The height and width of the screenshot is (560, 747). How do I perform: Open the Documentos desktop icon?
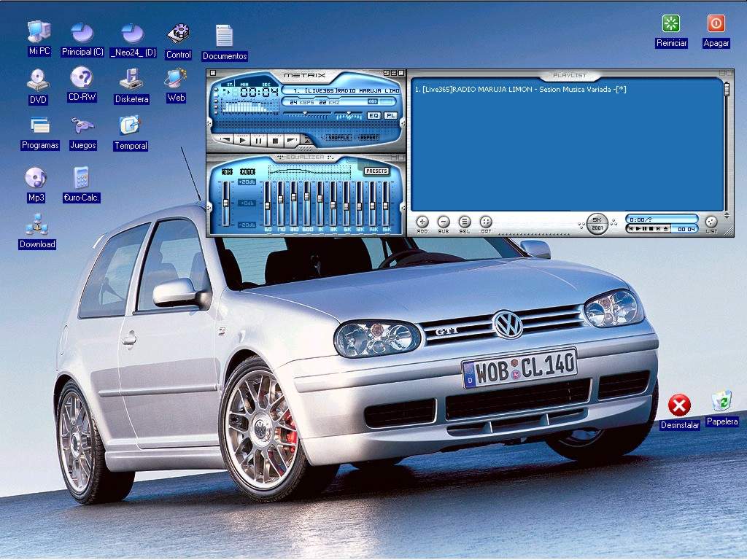click(225, 42)
